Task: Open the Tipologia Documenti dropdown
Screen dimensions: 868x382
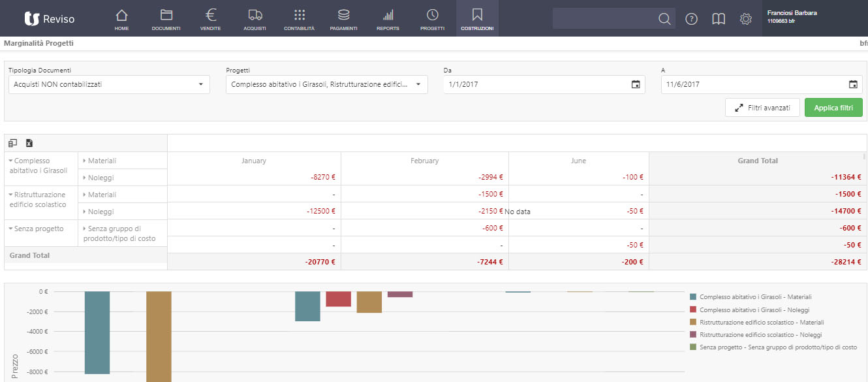Action: point(109,84)
